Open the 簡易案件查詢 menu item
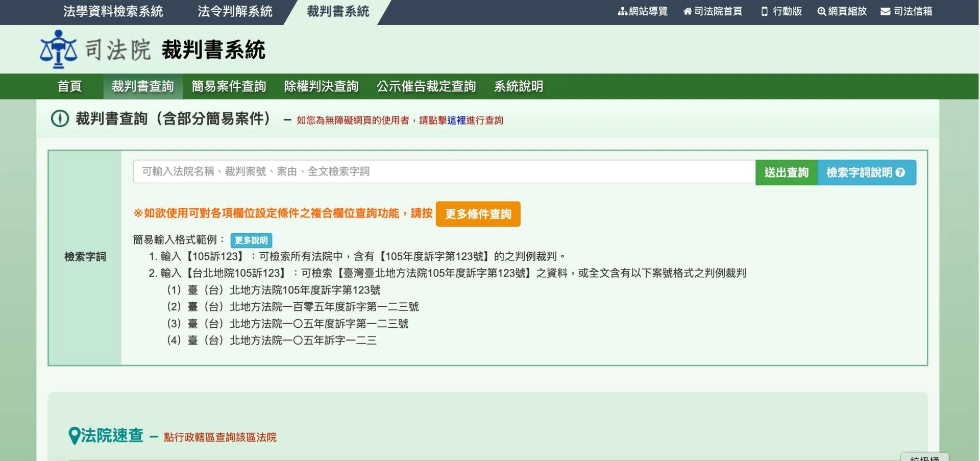980x461 pixels. pos(228,86)
